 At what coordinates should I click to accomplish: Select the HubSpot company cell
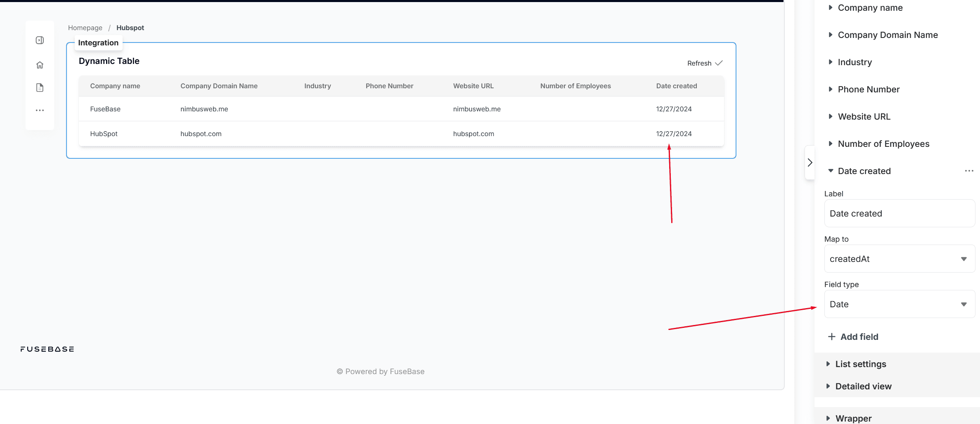[x=104, y=134]
